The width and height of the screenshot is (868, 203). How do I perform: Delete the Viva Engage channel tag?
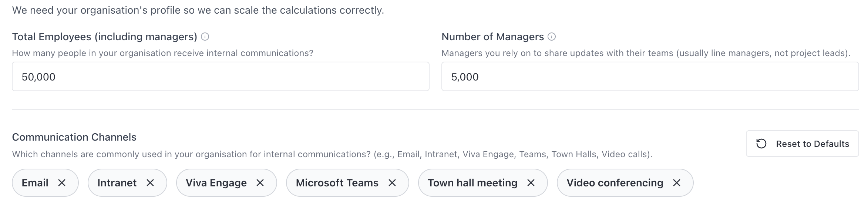[x=260, y=183]
